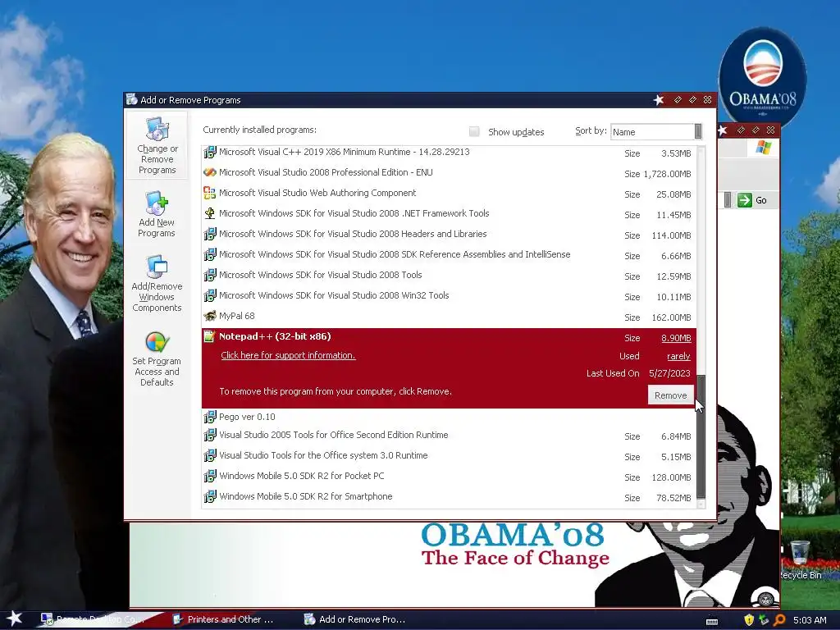Select Visual Studio Tools for Office system 3.0 Runtime
Image resolution: width=840 pixels, height=630 pixels.
tap(323, 455)
